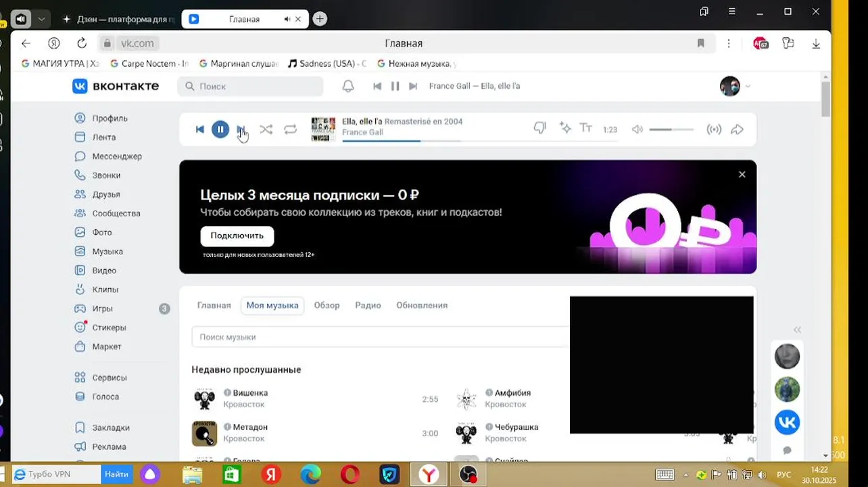Open a new browser tab
Viewport: 868px width, 487px height.
click(320, 19)
